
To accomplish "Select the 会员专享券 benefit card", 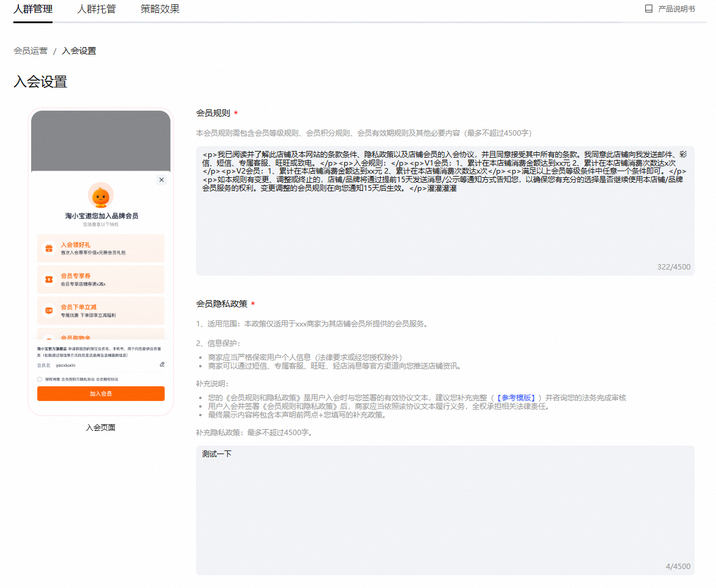I will [x=100, y=279].
